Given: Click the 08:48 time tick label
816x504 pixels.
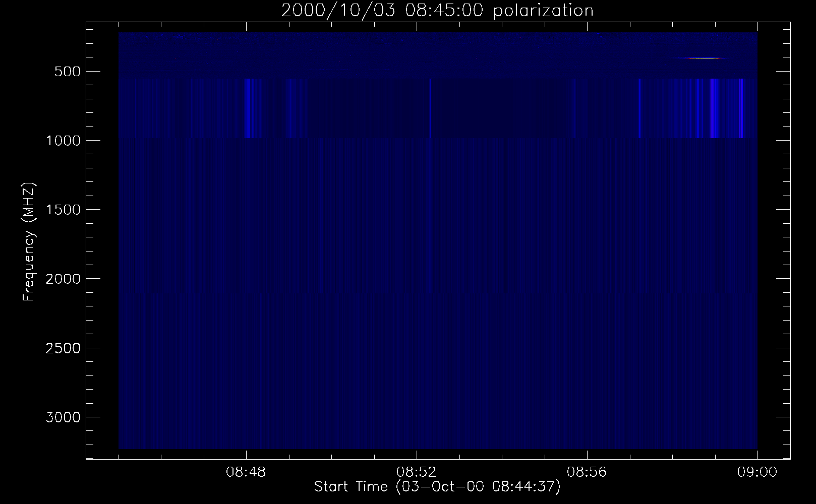Looking at the screenshot, I should tap(246, 472).
